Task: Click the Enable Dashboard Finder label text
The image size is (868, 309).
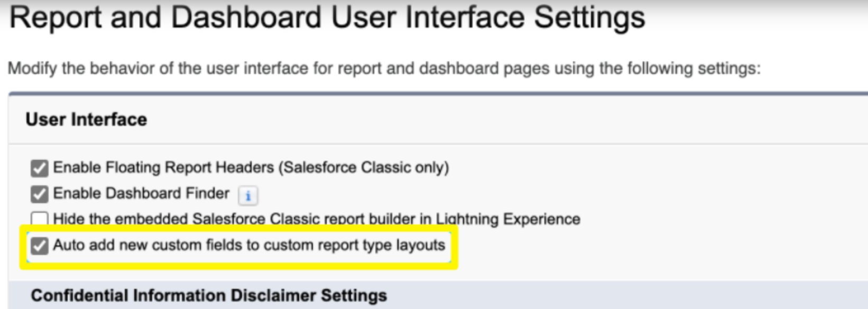Action: pos(141,193)
